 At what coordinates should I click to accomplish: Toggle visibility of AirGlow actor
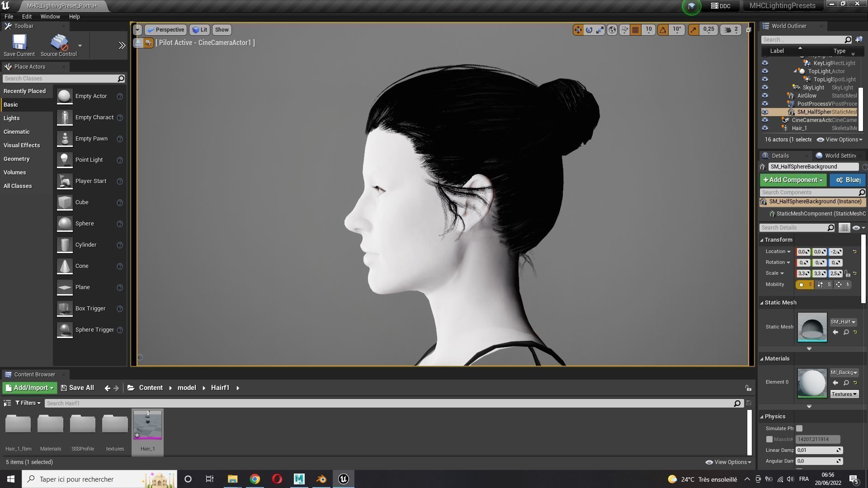coord(765,96)
